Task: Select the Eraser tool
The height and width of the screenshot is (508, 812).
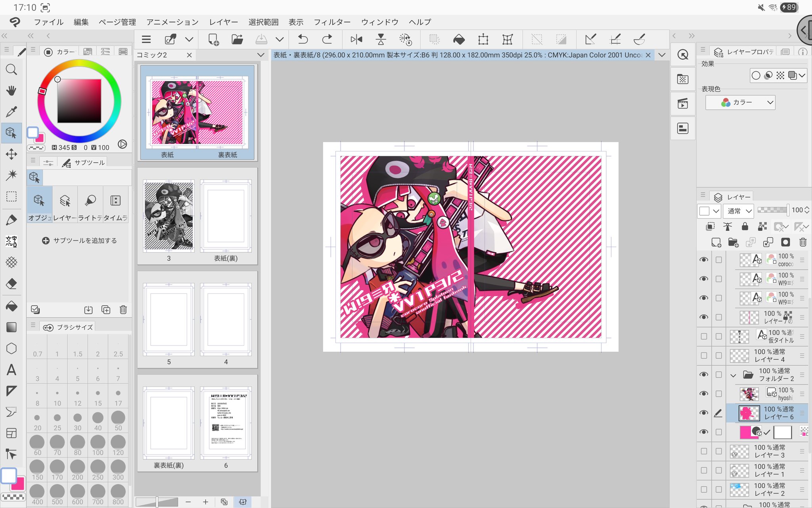Action: (x=11, y=284)
